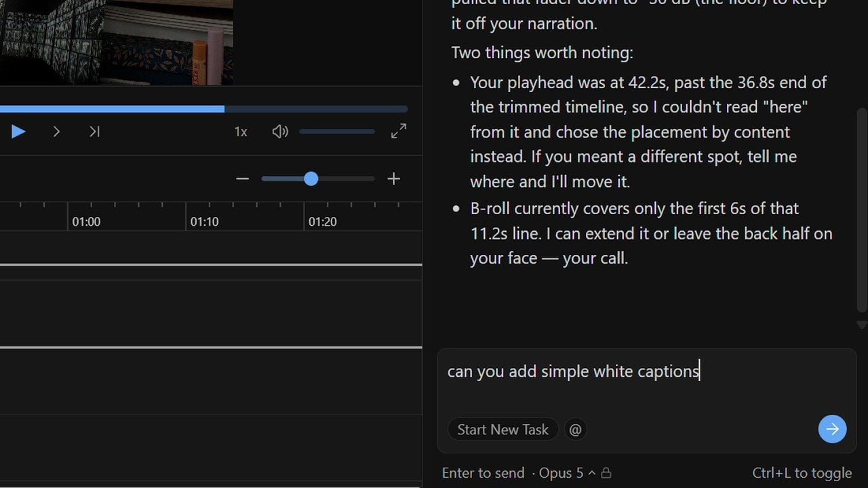
Task: Click the video preview thumbnail
Action: (x=117, y=42)
